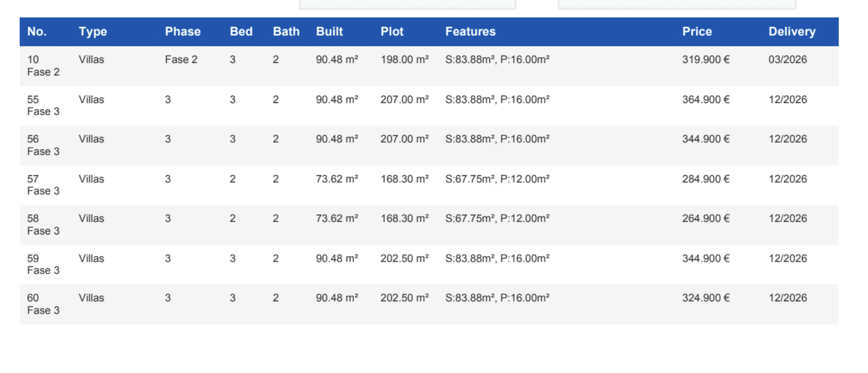The width and height of the screenshot is (868, 373).
Task: Click unit number 10 Fase 2
Action: click(43, 66)
